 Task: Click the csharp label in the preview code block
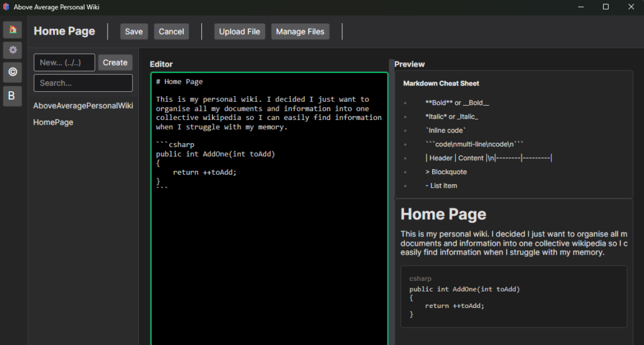click(420, 278)
